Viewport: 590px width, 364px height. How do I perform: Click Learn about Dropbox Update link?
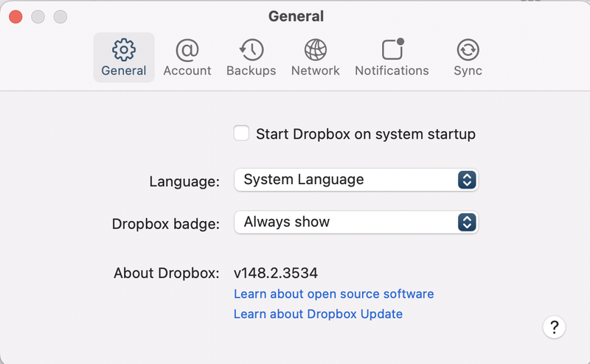click(x=318, y=314)
